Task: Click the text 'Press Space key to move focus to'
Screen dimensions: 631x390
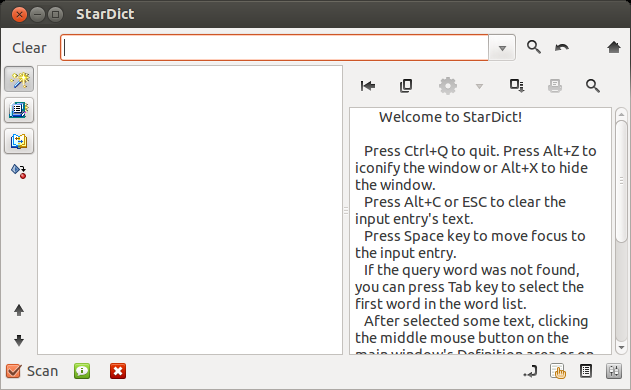Action: 474,236
